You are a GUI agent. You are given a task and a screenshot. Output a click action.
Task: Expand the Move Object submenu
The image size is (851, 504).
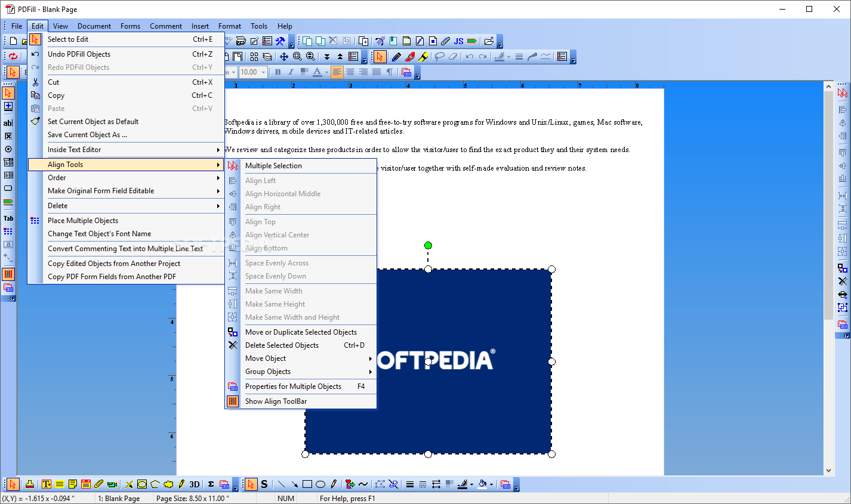[301, 358]
